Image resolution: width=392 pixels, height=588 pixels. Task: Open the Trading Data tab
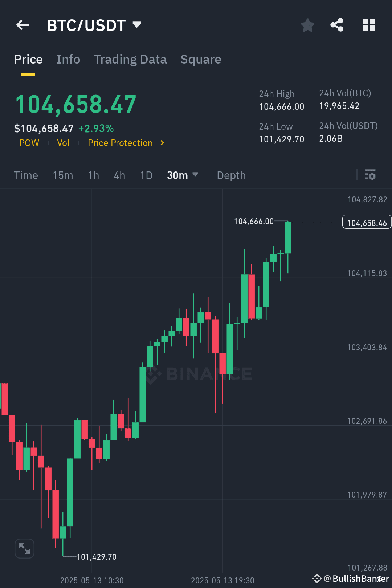pos(130,59)
